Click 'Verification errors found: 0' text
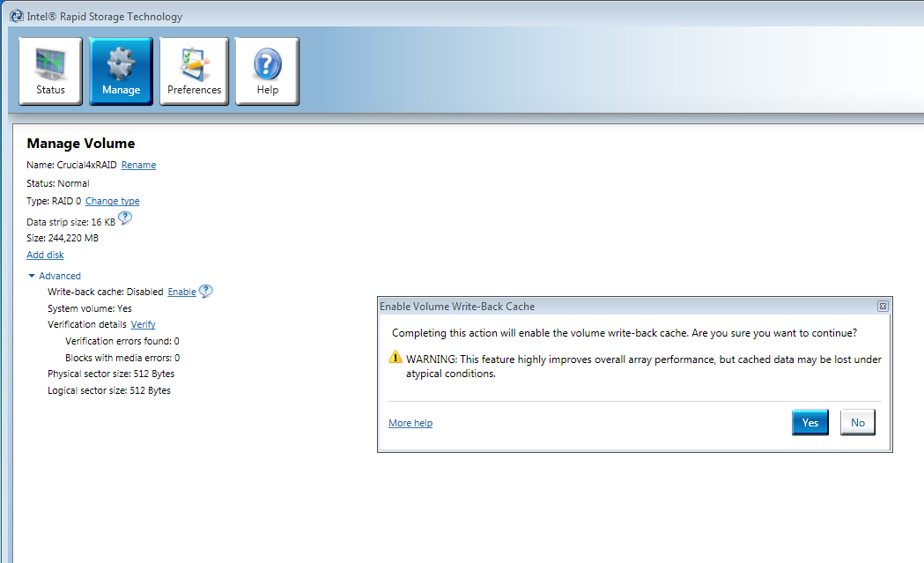924x563 pixels. coord(122,341)
